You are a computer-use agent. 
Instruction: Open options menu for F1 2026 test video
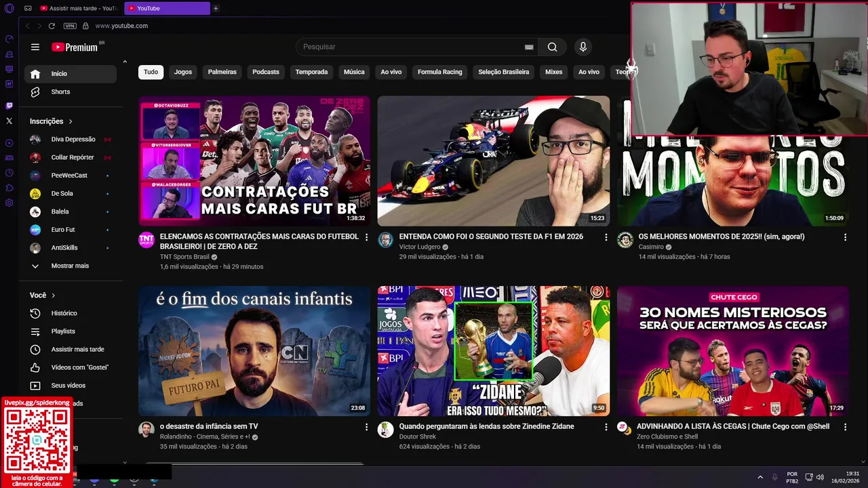click(x=606, y=237)
